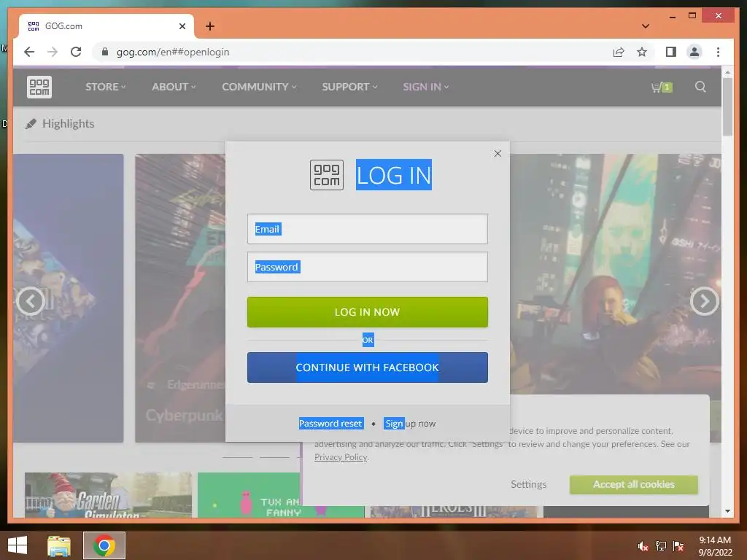Bookmark this tab with the star icon
The image size is (747, 560).
pos(642,52)
